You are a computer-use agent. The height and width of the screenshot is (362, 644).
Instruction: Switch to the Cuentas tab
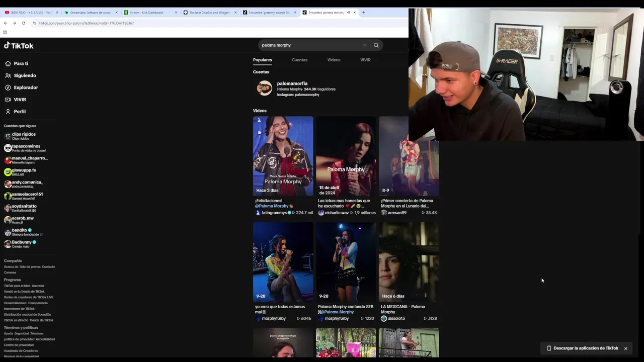(299, 60)
